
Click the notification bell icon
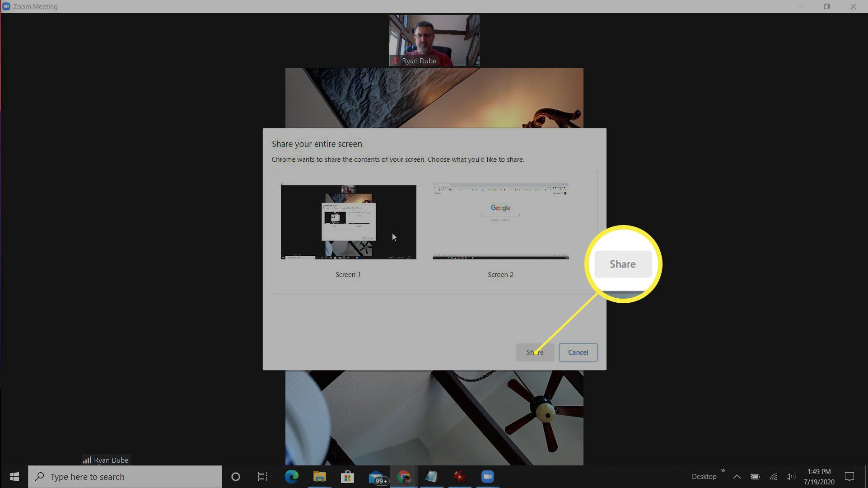coord(852,476)
